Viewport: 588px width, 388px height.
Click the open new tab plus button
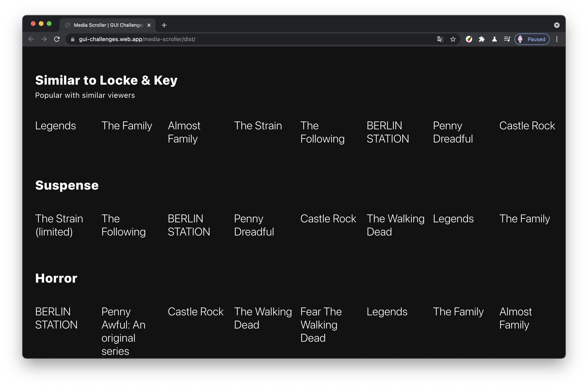point(164,25)
